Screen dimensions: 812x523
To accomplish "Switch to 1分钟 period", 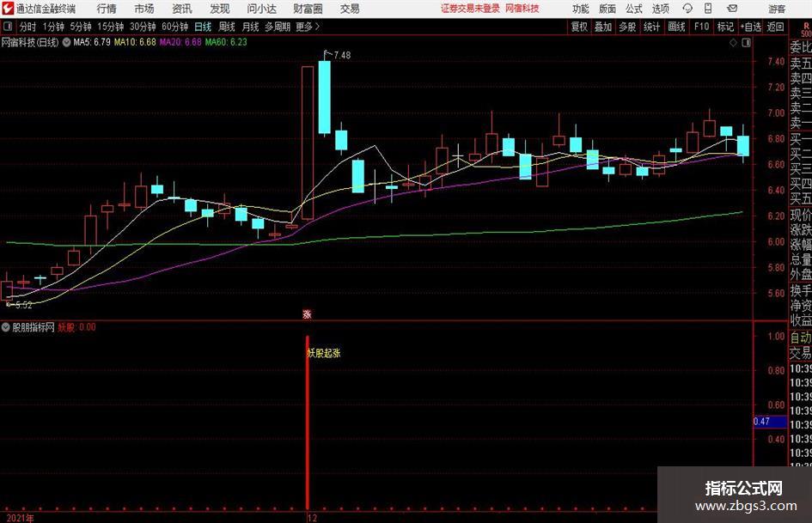I will pyautogui.click(x=53, y=27).
